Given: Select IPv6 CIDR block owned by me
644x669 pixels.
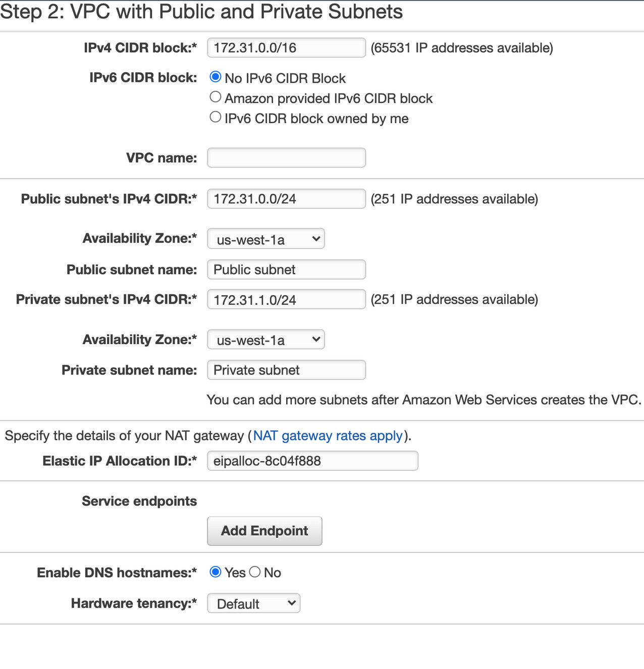Looking at the screenshot, I should (x=216, y=117).
